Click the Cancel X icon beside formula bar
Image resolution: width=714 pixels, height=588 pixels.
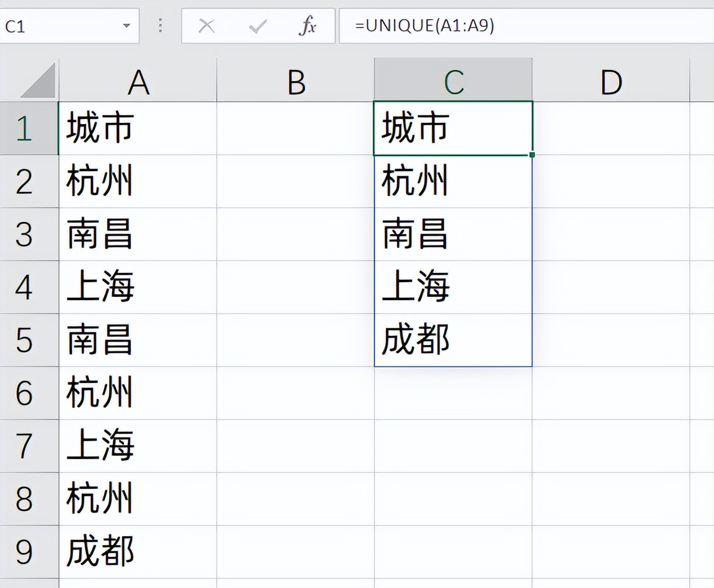pos(207,25)
